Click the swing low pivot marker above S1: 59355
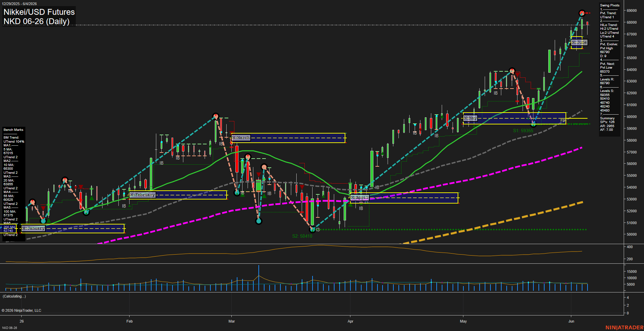This screenshot has width=644, height=331. pyautogui.click(x=533, y=124)
